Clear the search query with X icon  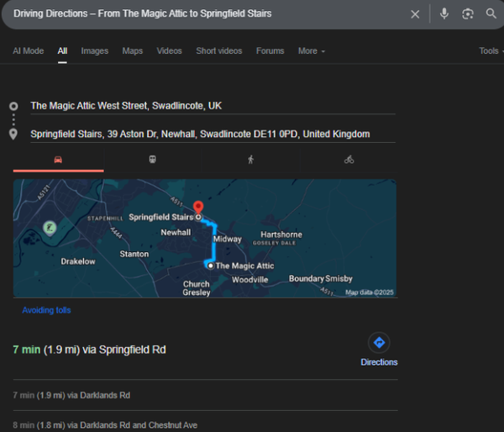point(415,14)
